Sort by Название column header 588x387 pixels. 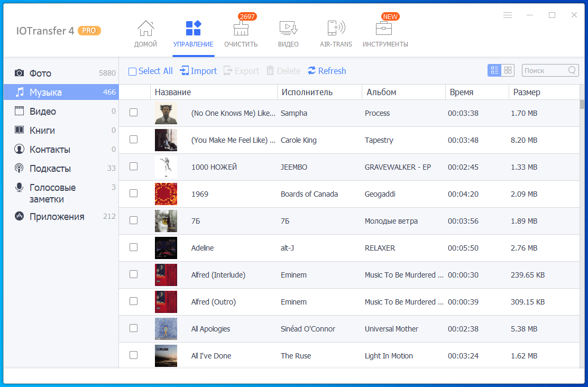(214, 92)
